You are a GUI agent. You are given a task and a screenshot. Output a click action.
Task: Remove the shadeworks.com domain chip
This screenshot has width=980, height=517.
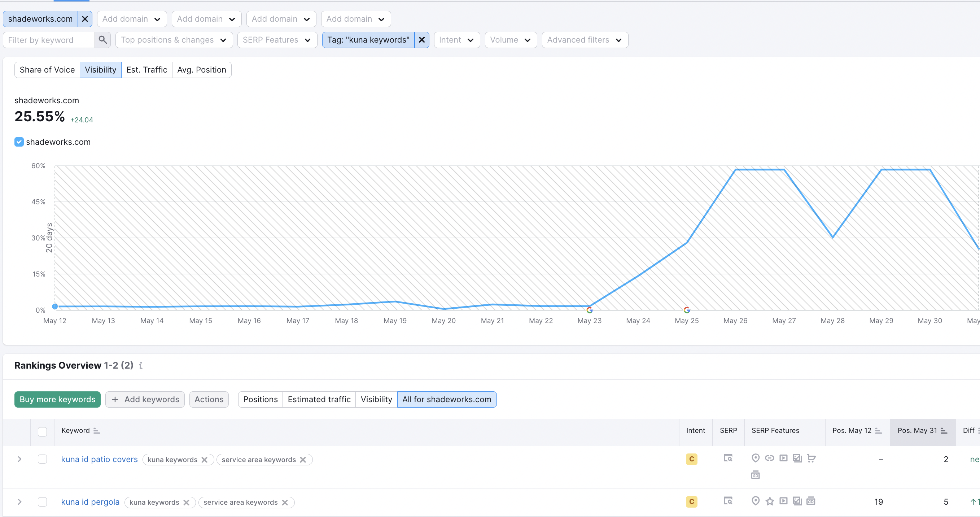(x=85, y=19)
